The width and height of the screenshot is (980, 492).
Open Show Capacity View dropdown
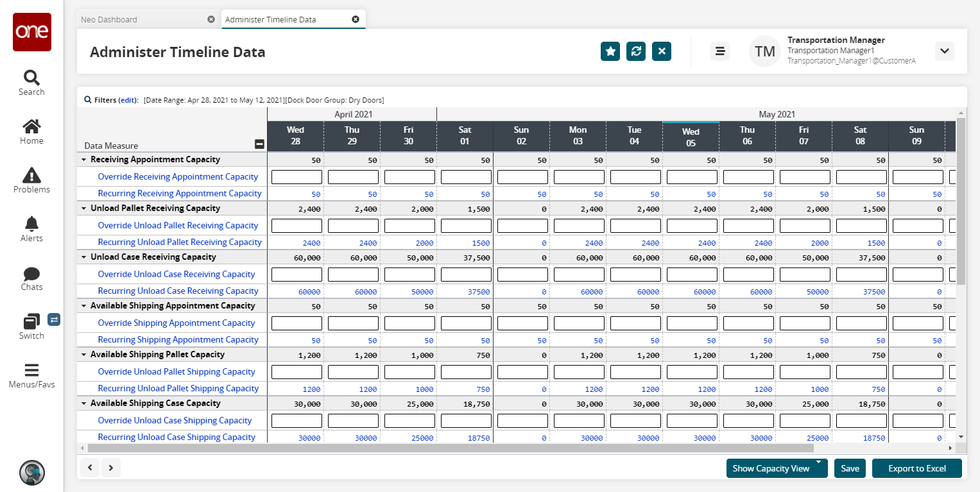coord(777,468)
